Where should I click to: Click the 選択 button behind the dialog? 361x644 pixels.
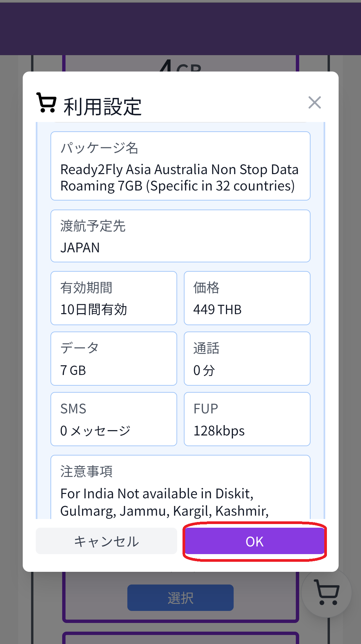180,598
